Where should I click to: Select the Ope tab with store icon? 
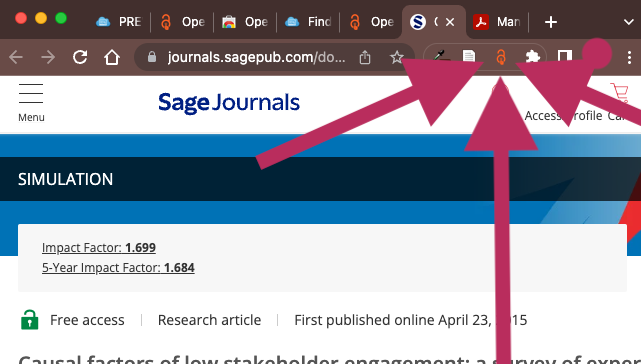(245, 22)
